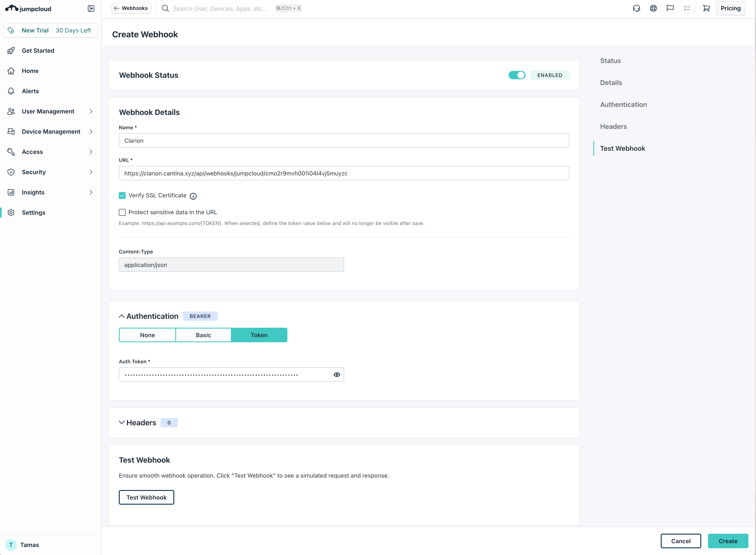
Task: Click the New Trial tag icon
Action: point(11,30)
